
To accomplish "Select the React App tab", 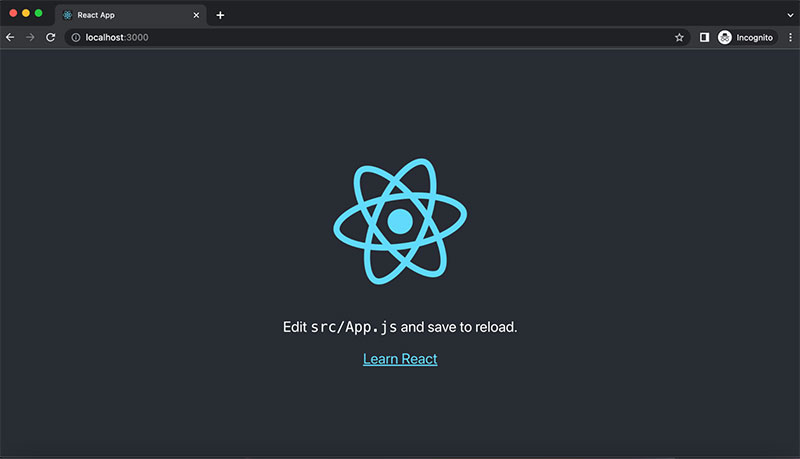I will pyautogui.click(x=131, y=15).
